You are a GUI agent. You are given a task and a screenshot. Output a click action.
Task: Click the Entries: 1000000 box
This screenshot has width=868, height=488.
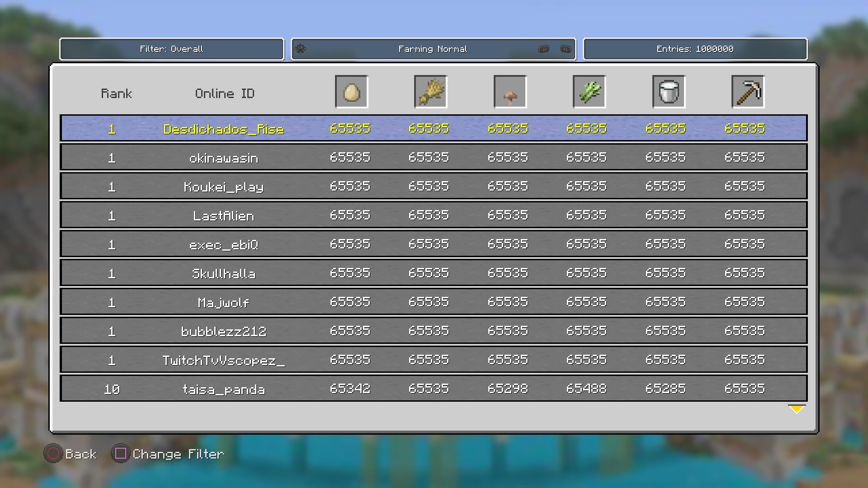coord(695,49)
